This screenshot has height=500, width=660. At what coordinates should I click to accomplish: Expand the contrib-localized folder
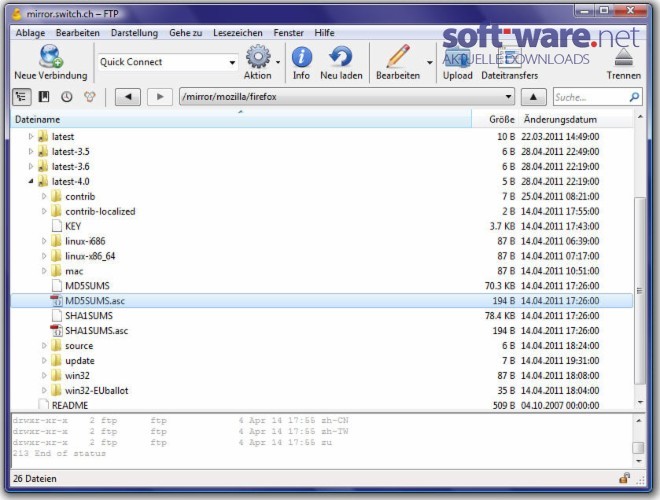pos(44,211)
